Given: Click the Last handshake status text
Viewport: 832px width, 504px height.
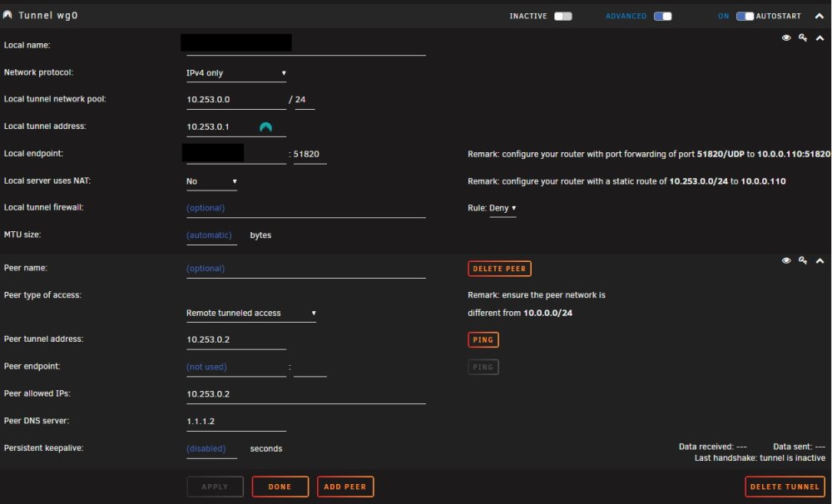Looking at the screenshot, I should click(760, 458).
